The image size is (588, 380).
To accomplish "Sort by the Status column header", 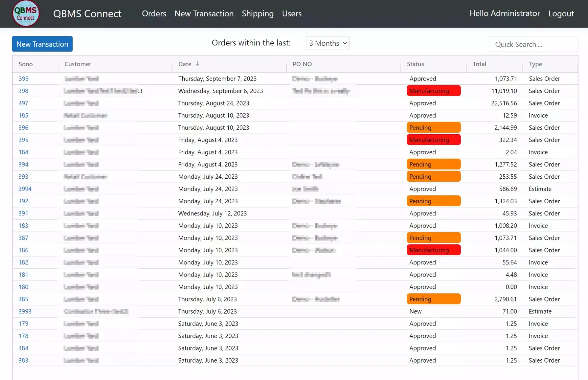I will point(415,64).
